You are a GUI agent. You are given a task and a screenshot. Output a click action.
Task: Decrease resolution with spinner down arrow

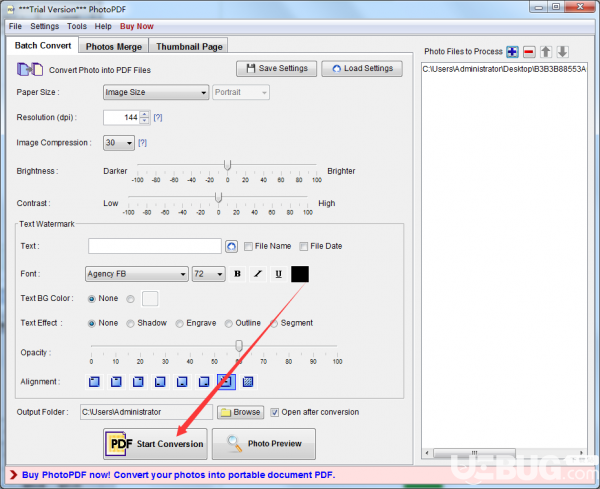point(144,121)
